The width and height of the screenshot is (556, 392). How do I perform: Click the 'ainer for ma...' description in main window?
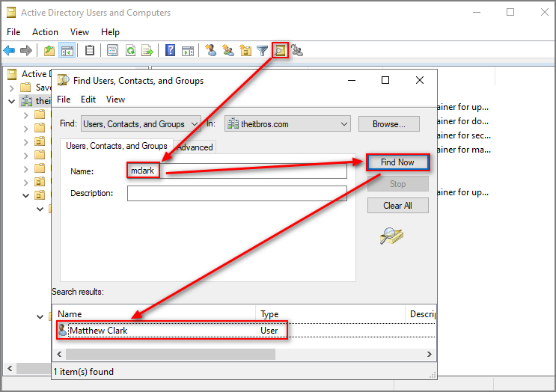464,150
